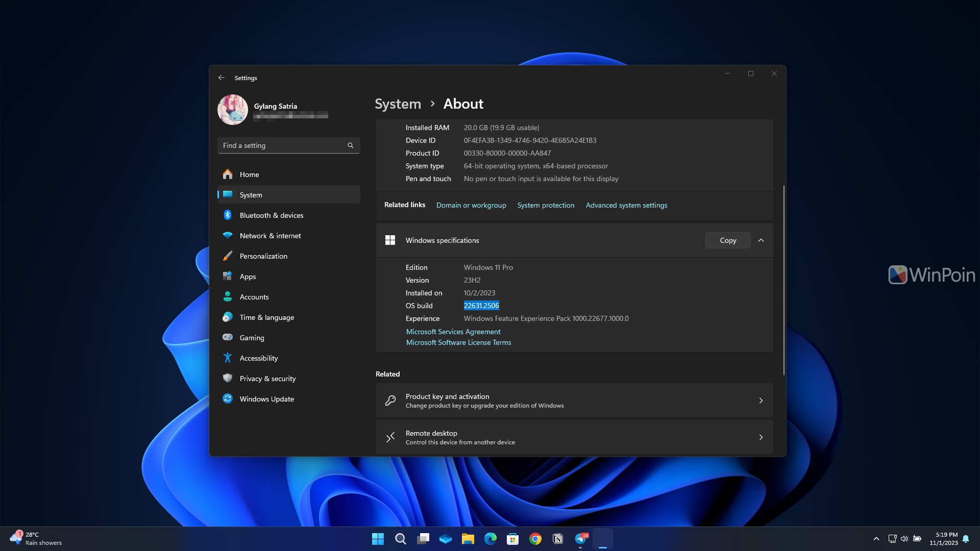Show hidden icons in system tray
The width and height of the screenshot is (980, 551).
click(876, 539)
